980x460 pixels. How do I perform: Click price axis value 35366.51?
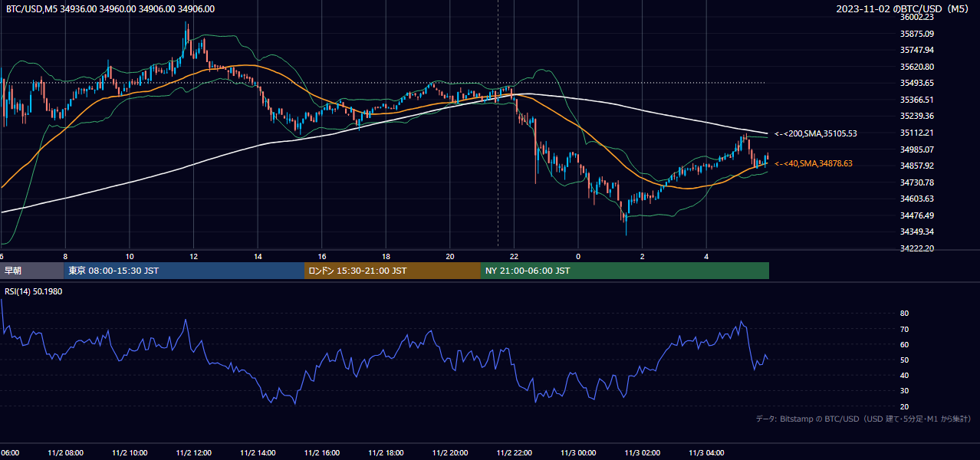[917, 100]
